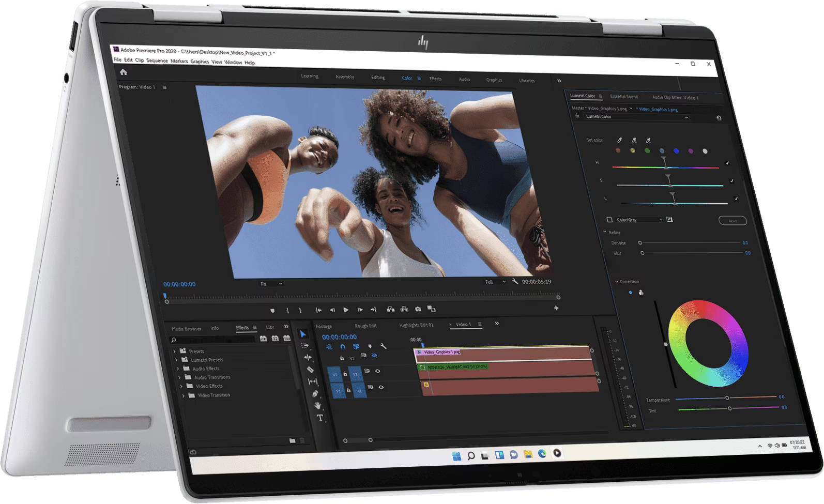This screenshot has height=504, width=824.
Task: Collapse the Correction section
Action: click(x=617, y=282)
